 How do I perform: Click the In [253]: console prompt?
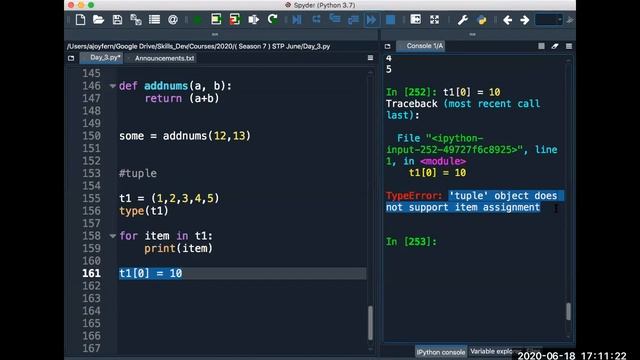tap(411, 242)
